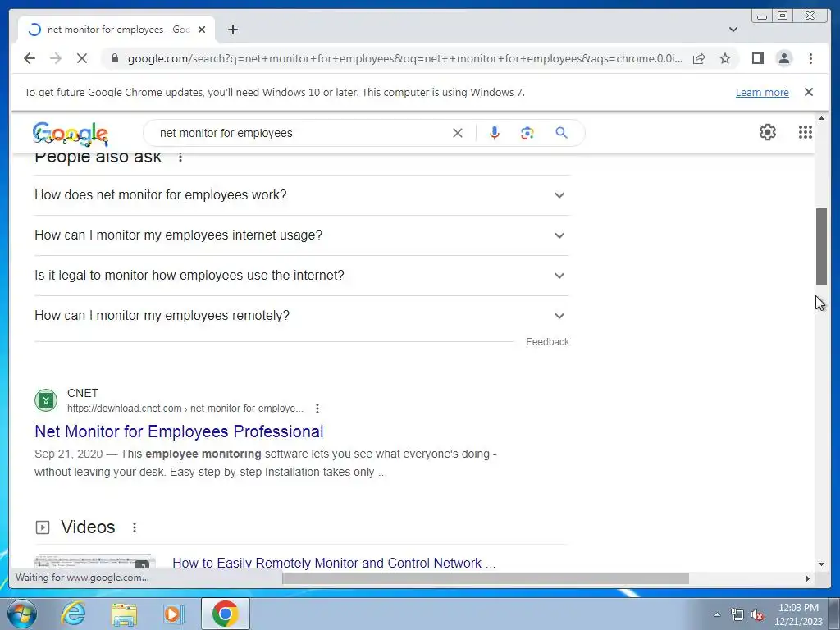Click the Learn more link
The width and height of the screenshot is (840, 630).
pos(762,92)
